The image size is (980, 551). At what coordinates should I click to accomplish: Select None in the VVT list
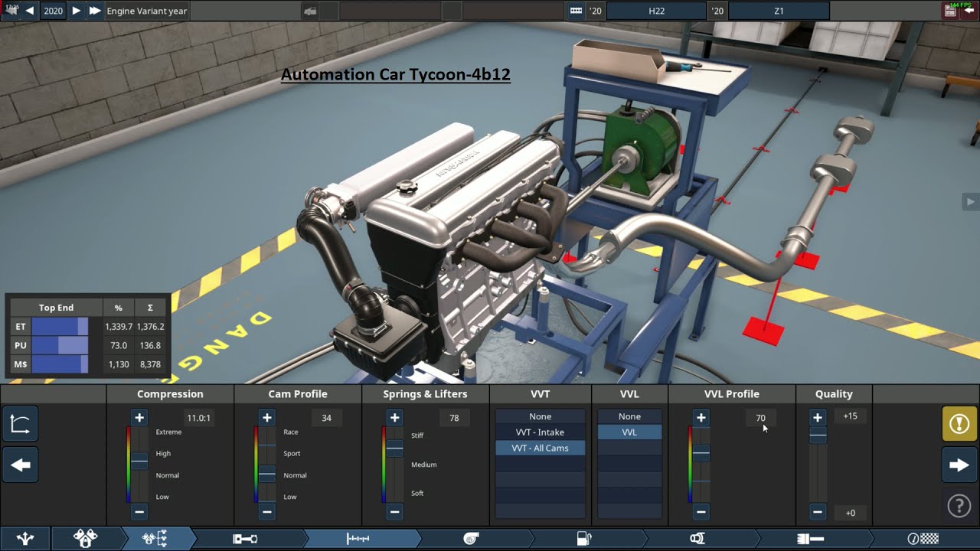click(540, 416)
